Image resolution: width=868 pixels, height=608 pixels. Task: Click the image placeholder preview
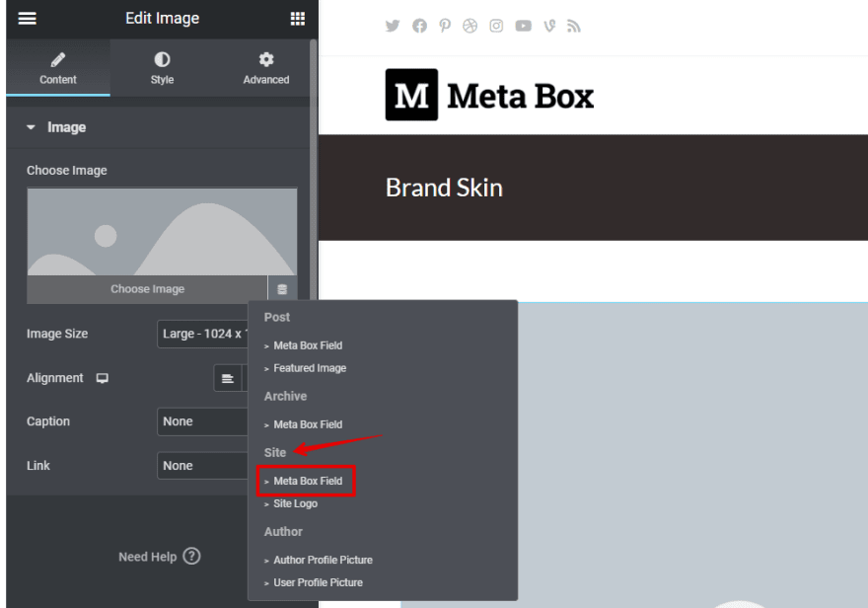162,232
